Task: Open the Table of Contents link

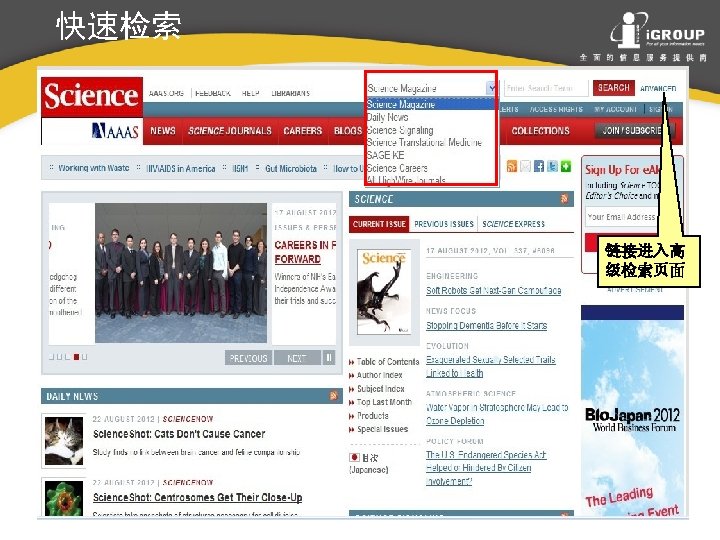Action: point(388,362)
